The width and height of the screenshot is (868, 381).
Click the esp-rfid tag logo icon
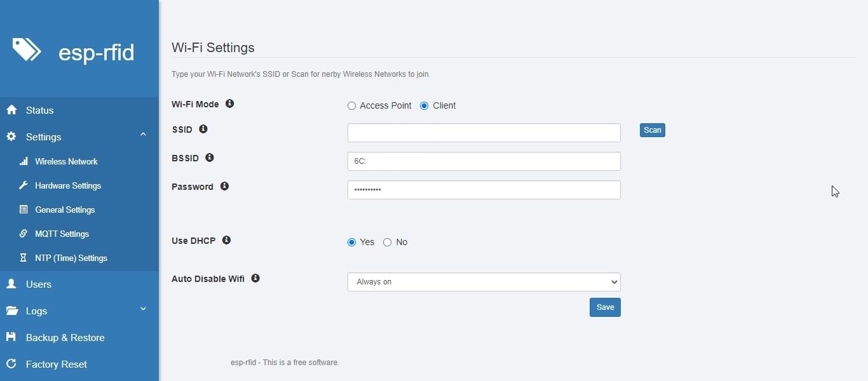[x=27, y=50]
